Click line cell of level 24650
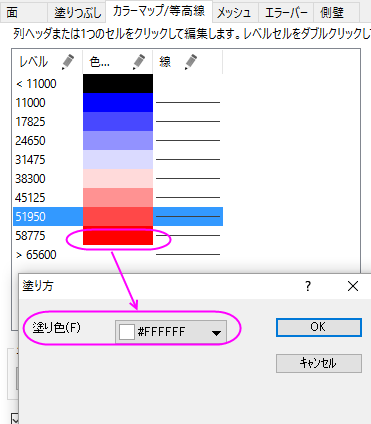This screenshot has width=371, height=424. [188, 140]
